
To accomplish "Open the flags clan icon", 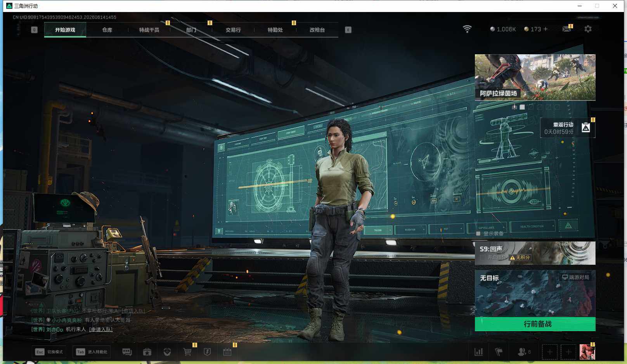I will [499, 352].
